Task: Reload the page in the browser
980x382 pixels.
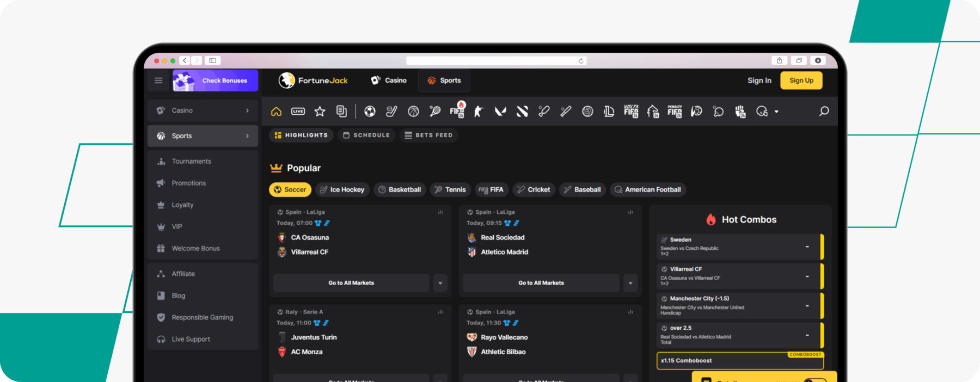Action: pos(581,61)
